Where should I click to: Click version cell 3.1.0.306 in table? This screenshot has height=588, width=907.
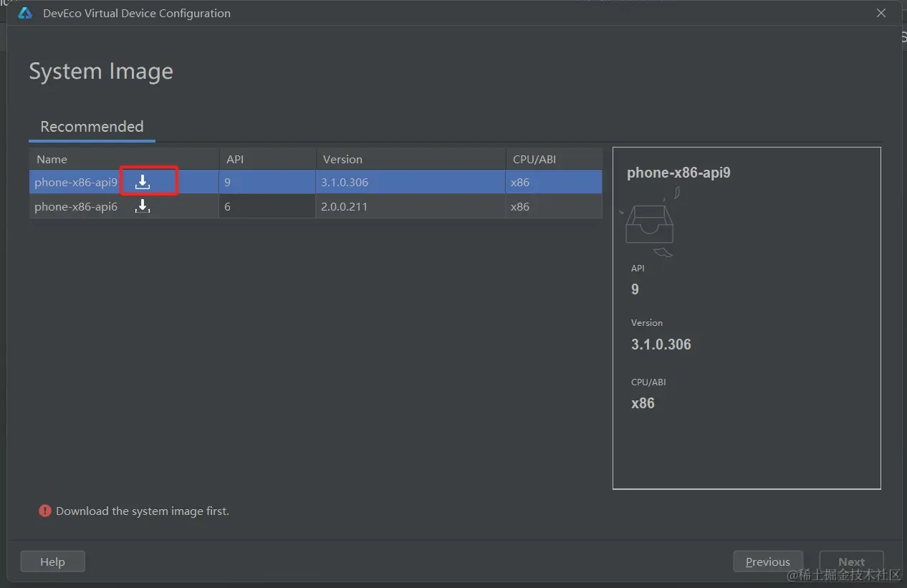(x=411, y=182)
